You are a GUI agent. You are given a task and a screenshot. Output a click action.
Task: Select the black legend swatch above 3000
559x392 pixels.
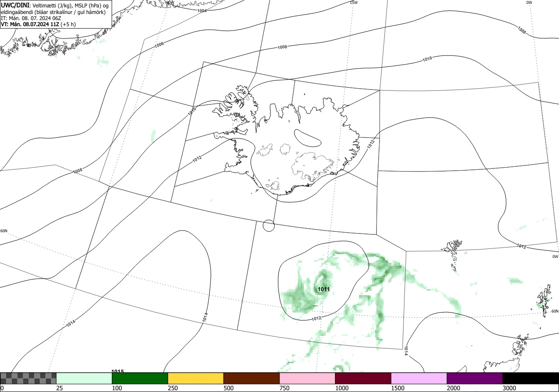click(x=531, y=378)
